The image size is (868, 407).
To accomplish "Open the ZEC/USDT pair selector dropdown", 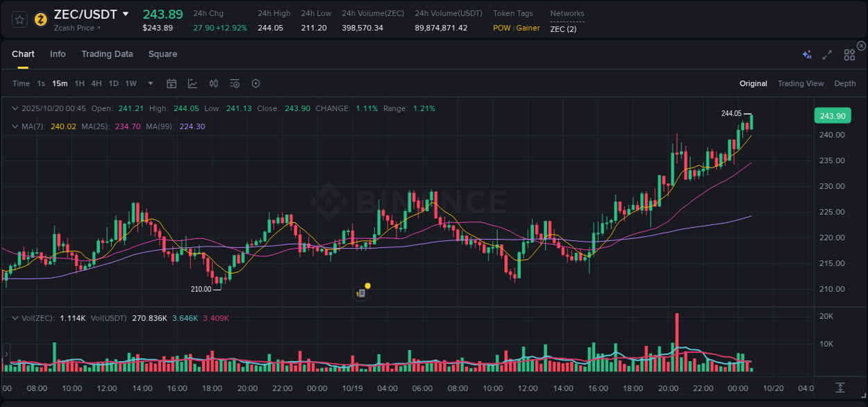I will 126,13.
